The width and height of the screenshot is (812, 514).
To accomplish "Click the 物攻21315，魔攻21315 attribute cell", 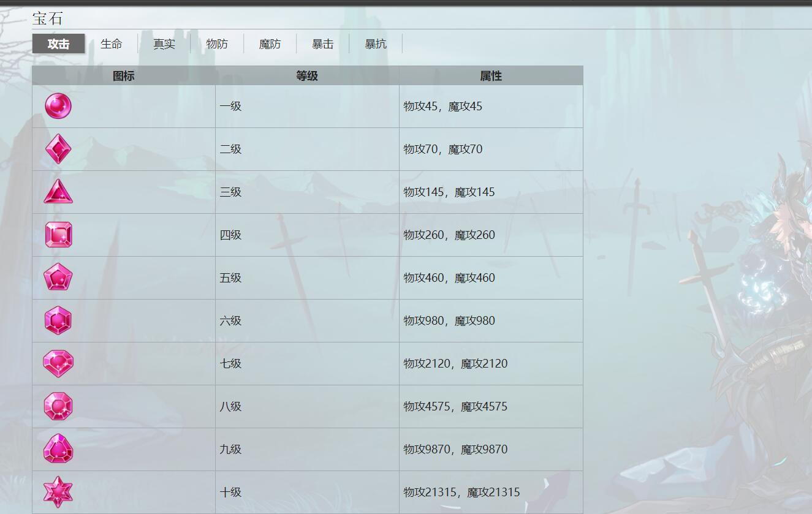I will pyautogui.click(x=491, y=493).
